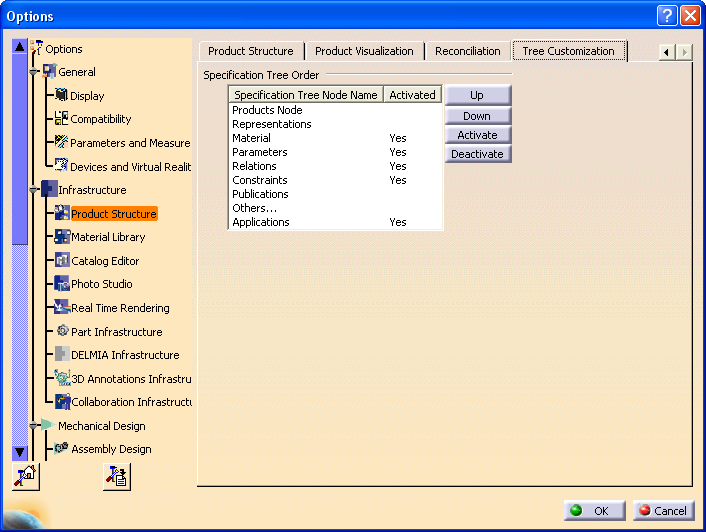Select the Others... row
706x532 pixels.
tap(335, 208)
